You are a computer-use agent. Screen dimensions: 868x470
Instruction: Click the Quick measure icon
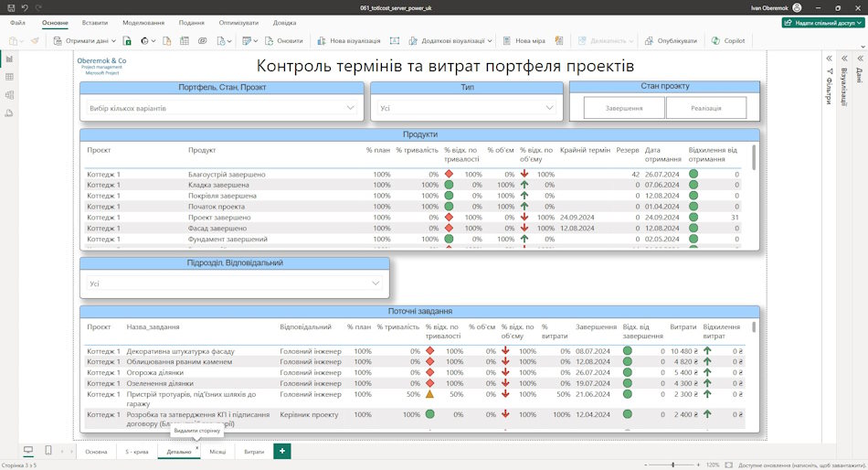tap(559, 40)
